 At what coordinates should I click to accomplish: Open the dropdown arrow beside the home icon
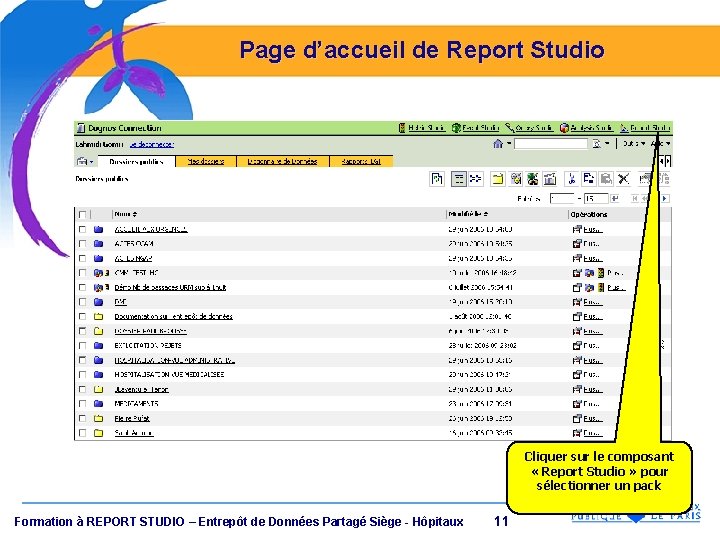[x=509, y=144]
